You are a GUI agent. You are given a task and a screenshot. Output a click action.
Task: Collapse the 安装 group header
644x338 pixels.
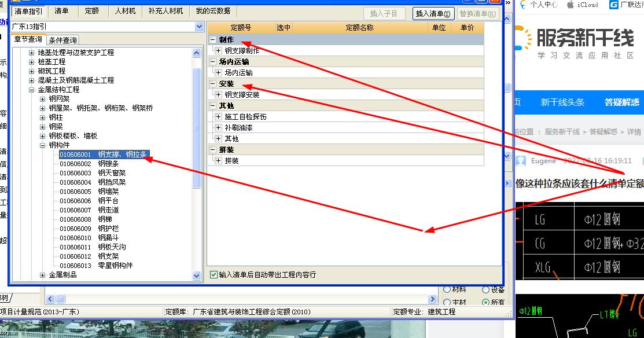coord(213,84)
